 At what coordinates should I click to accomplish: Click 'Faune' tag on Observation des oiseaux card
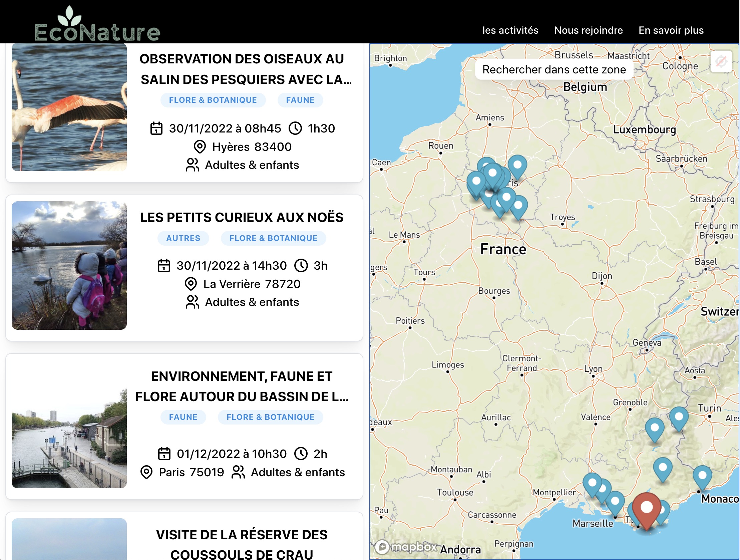(300, 100)
